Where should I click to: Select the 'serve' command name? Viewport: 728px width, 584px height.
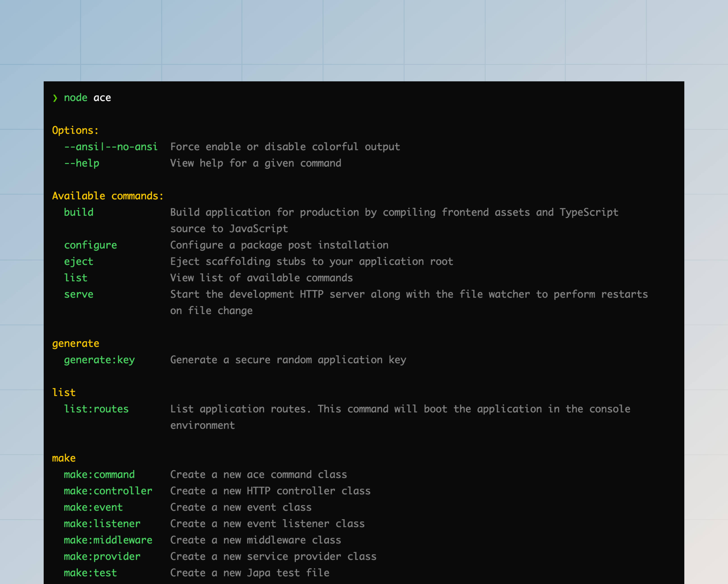click(x=78, y=294)
